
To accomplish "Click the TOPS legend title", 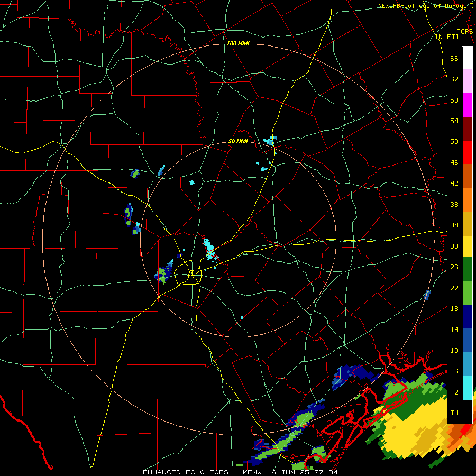I will click(465, 32).
